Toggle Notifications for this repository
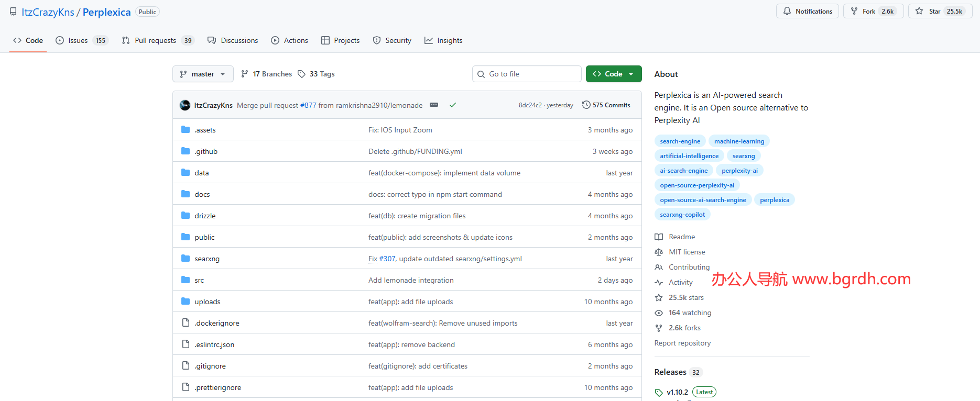 (808, 12)
